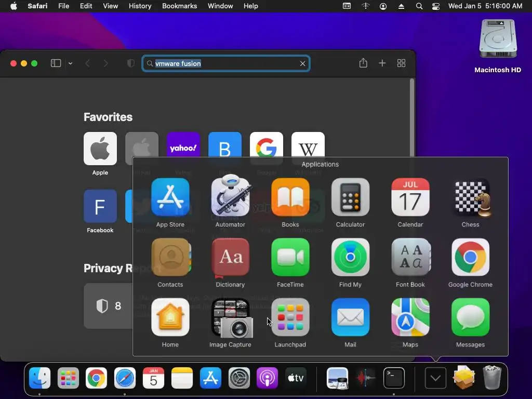Launch Google Chrome from Applications stack
Screen dimensions: 532x399
click(470, 257)
